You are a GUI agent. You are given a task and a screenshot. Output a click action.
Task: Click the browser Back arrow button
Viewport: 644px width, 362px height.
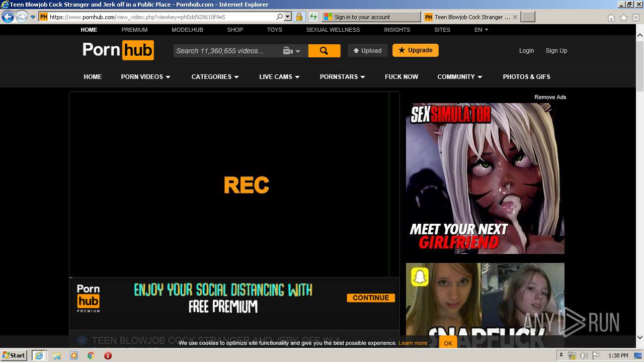tap(8, 17)
